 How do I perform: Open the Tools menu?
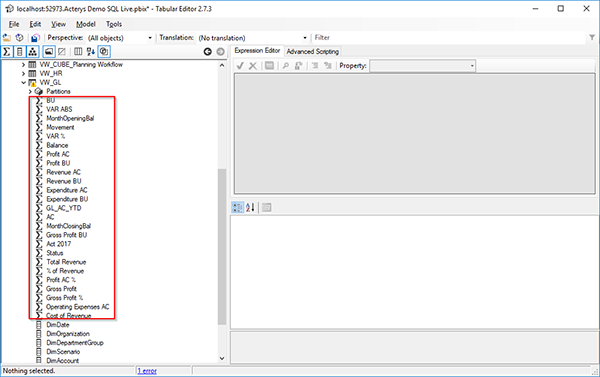click(x=114, y=24)
